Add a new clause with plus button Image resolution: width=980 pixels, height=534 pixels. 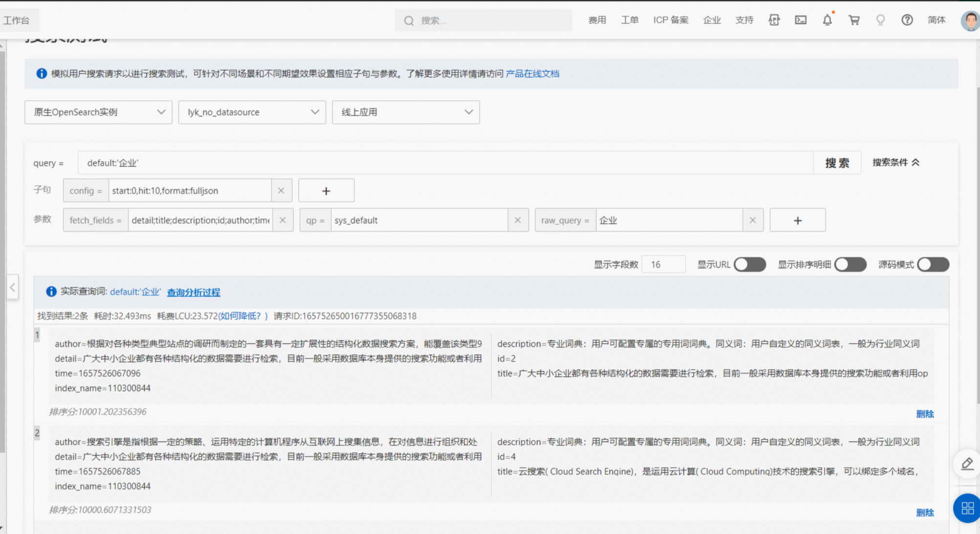[x=326, y=190]
